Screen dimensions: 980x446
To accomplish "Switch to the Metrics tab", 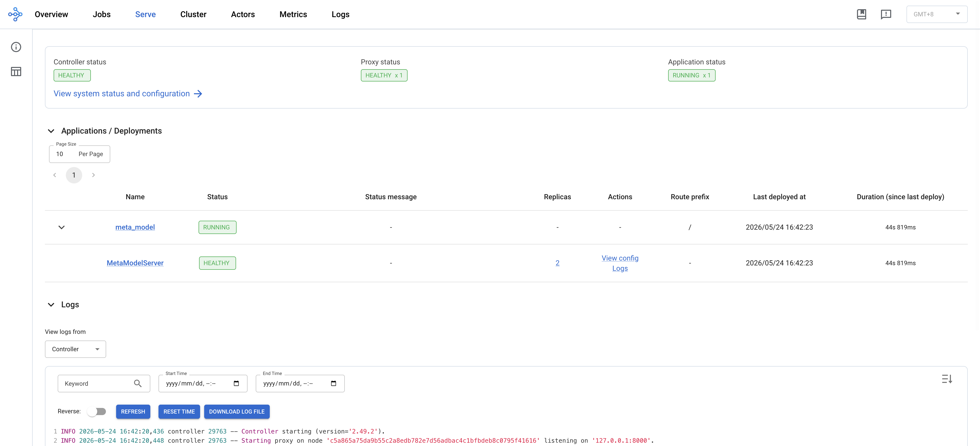I will click(x=293, y=15).
